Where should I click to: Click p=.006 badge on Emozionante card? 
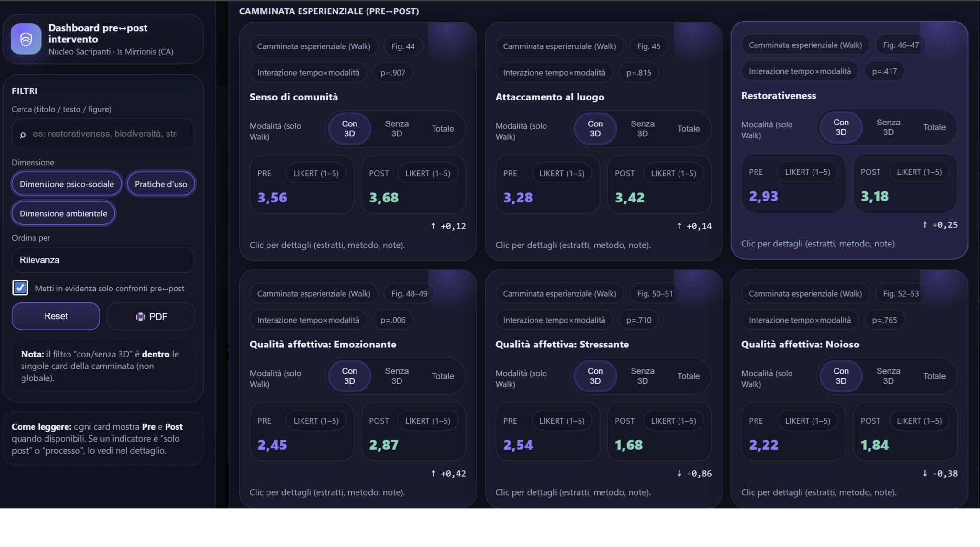tap(392, 320)
